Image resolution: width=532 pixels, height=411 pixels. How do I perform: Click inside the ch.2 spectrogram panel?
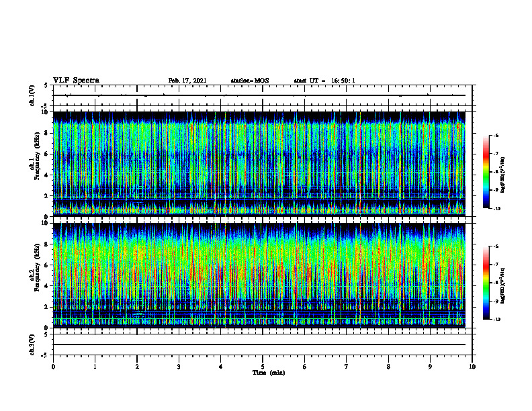(259, 275)
